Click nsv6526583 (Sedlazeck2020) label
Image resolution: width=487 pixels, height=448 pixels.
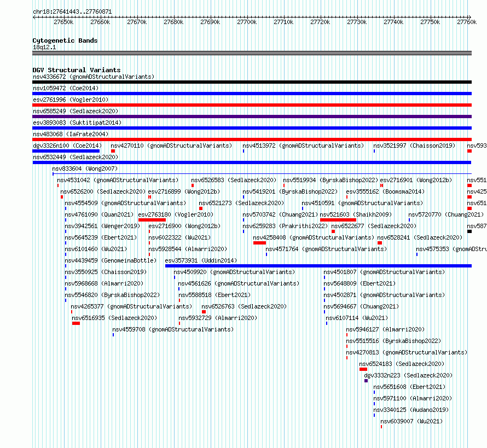[x=234, y=180]
